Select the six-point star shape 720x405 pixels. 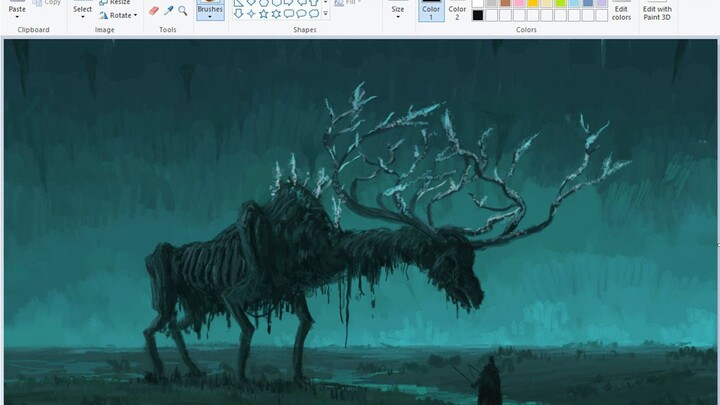pyautogui.click(x=276, y=14)
